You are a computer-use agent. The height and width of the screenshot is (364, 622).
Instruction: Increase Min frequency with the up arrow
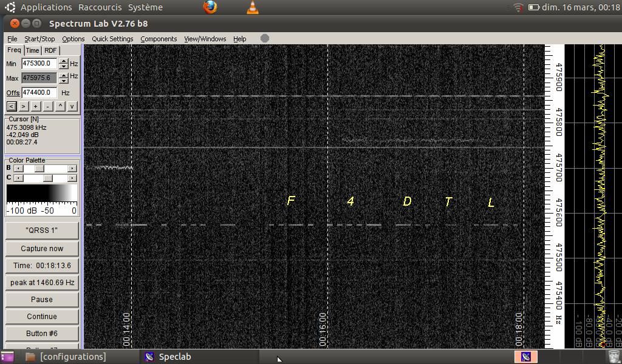(x=63, y=61)
